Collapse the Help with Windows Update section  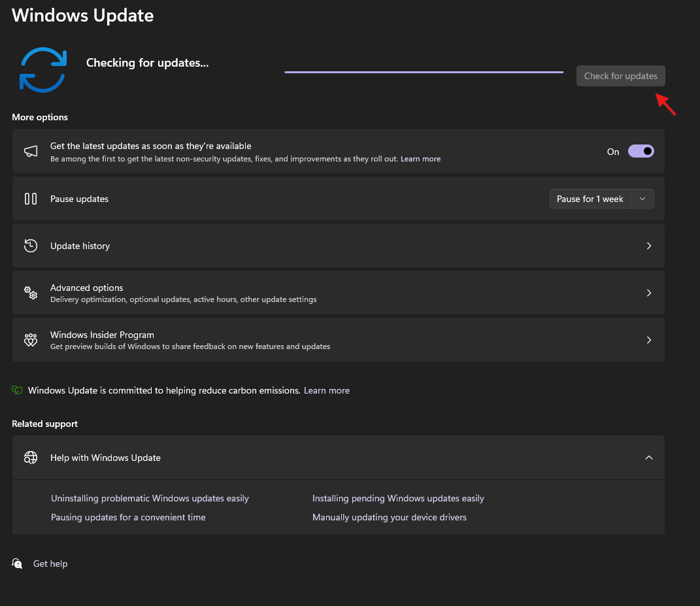click(648, 458)
